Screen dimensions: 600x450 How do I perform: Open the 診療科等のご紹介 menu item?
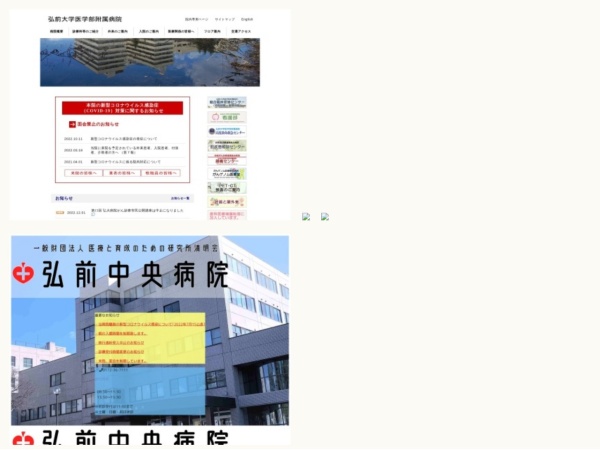(x=85, y=31)
